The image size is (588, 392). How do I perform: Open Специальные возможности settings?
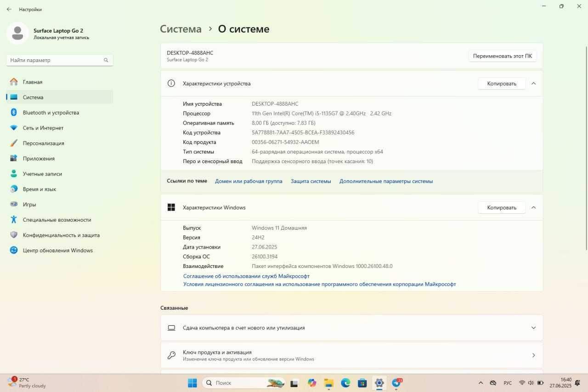point(60,220)
